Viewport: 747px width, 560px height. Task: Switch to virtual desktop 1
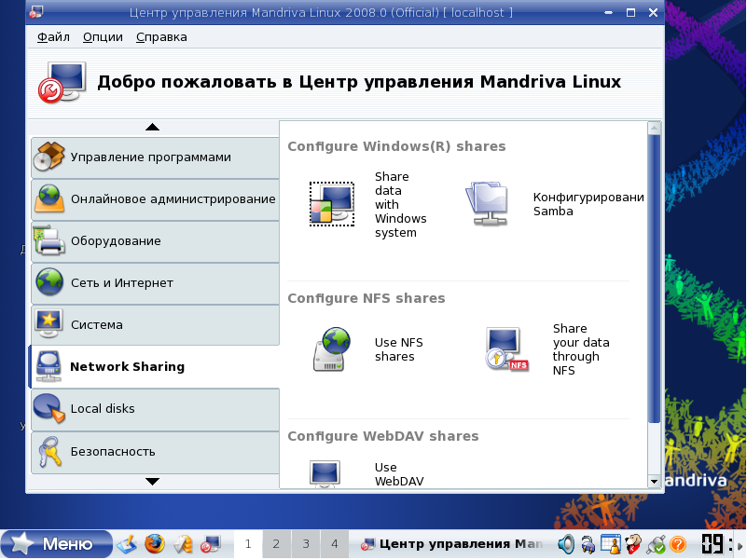pyautogui.click(x=248, y=544)
